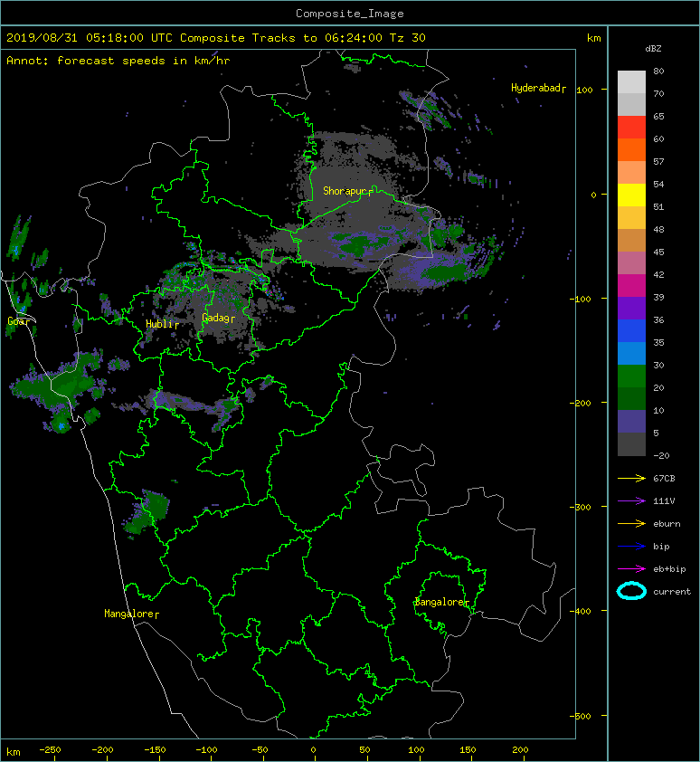Click the yellow arrow beside 67CB legend

[x=631, y=479]
